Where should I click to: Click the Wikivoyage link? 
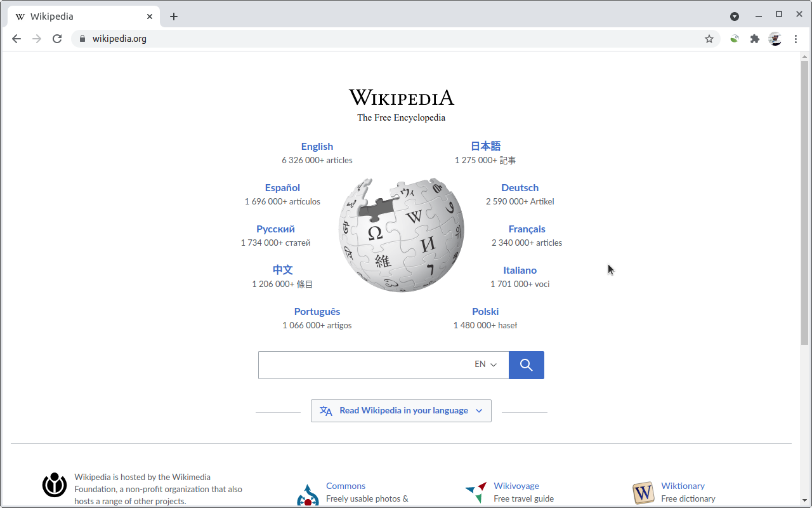[516, 486]
